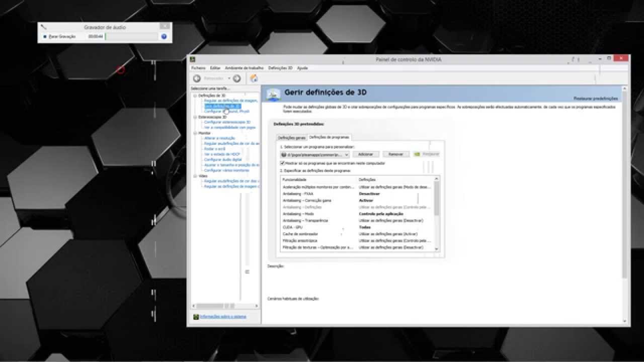The image size is (644, 362).
Task: Click the NVIDIA icon in the title bar
Action: pos(193,59)
